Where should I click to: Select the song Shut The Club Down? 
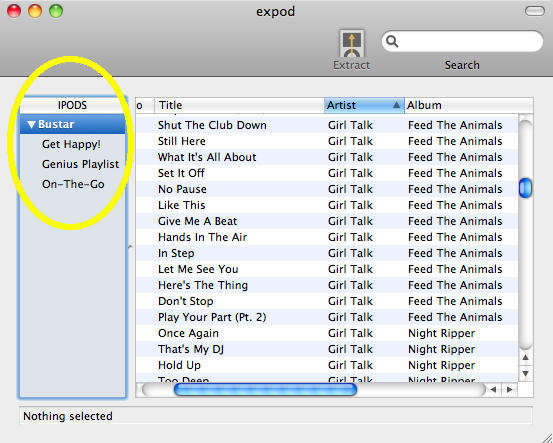point(212,125)
